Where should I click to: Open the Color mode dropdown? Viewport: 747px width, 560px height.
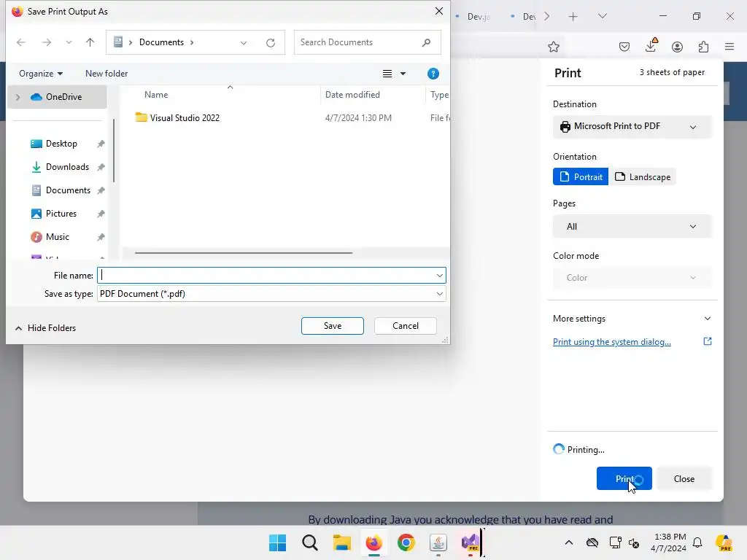pos(632,278)
